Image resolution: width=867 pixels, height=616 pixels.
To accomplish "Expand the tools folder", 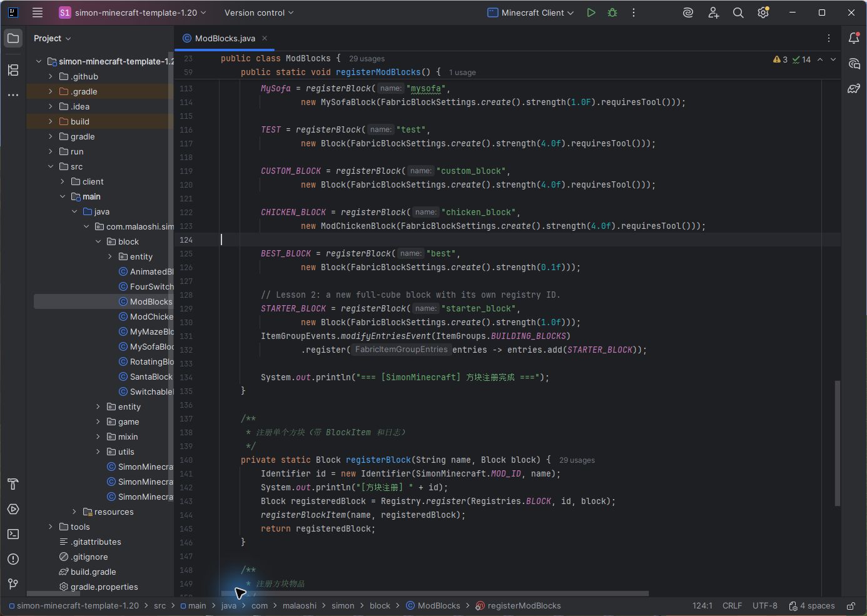I will (51, 527).
